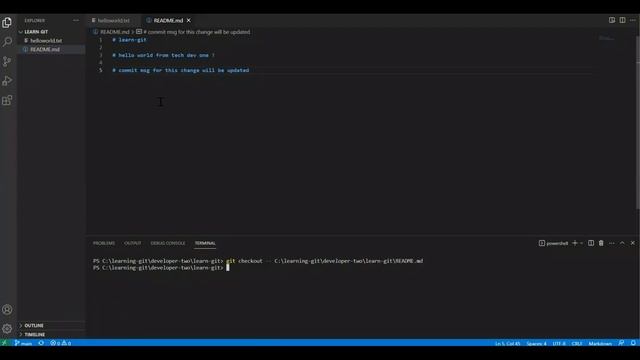640x360 pixels.
Task: Open errors and warnings count in status bar
Action: [60, 343]
